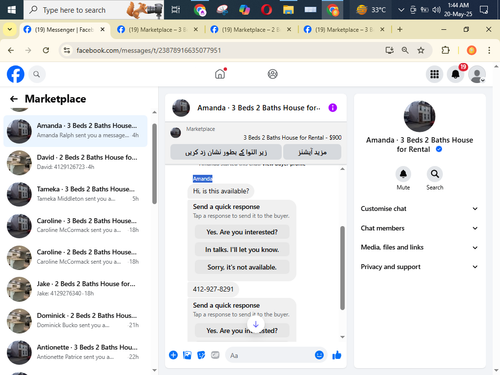Screen dimensions: 500x375
Task: Open the browser extensions puzzle icon
Action: pyautogui.click(x=445, y=50)
